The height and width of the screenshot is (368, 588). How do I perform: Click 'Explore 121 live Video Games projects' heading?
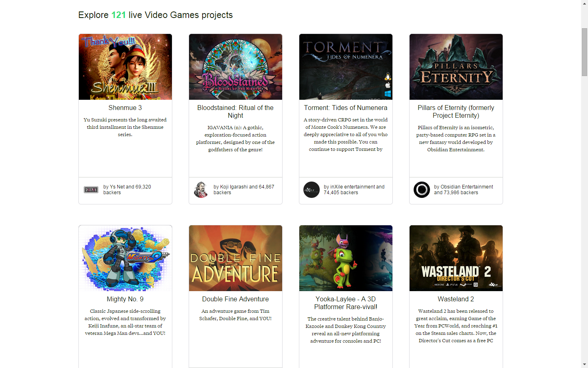point(156,15)
